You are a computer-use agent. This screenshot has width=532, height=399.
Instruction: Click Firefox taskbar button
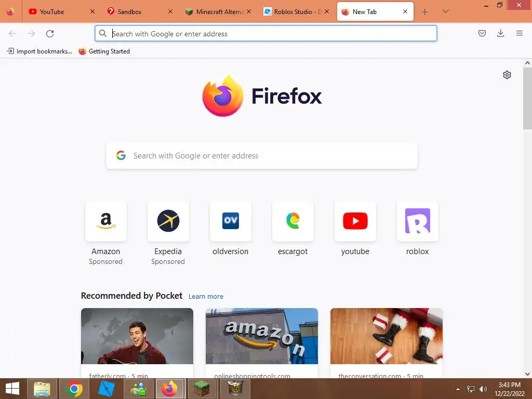170,389
